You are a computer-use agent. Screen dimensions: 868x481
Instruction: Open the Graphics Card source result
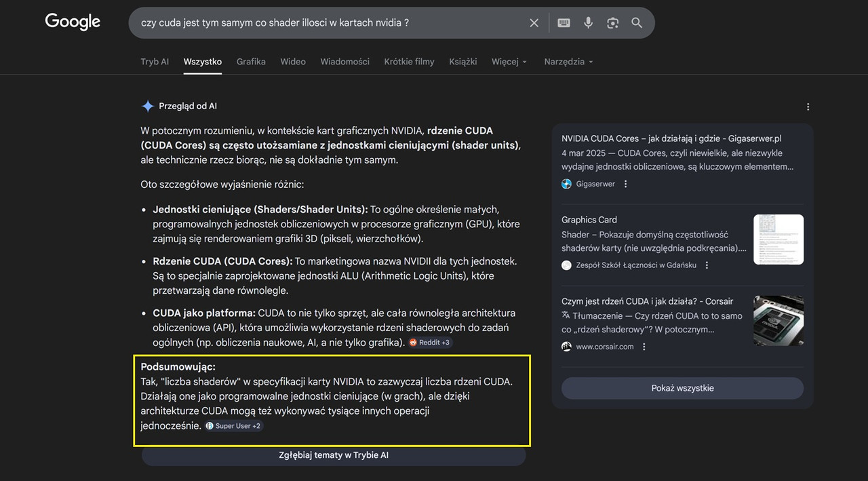coord(589,220)
